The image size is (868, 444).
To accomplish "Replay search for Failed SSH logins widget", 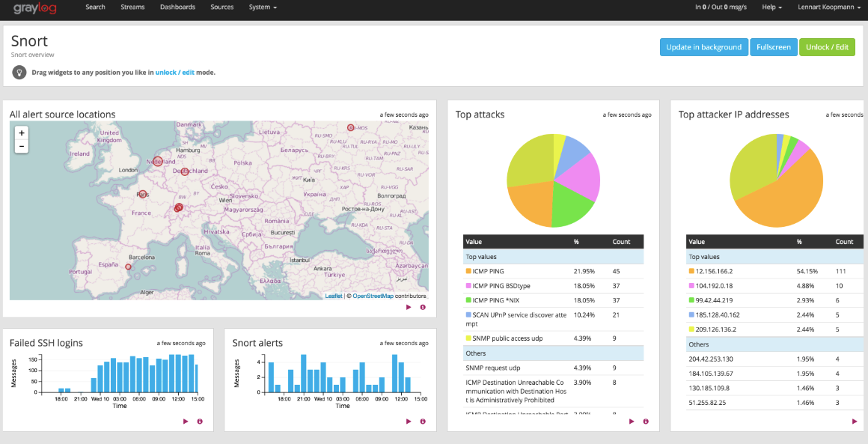I will (186, 422).
